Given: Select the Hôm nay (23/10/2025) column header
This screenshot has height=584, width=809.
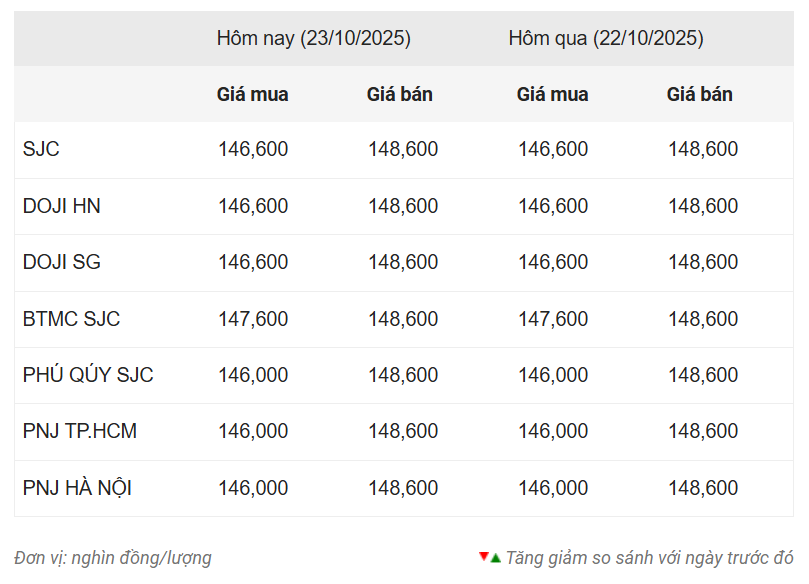Looking at the screenshot, I should click(314, 39).
